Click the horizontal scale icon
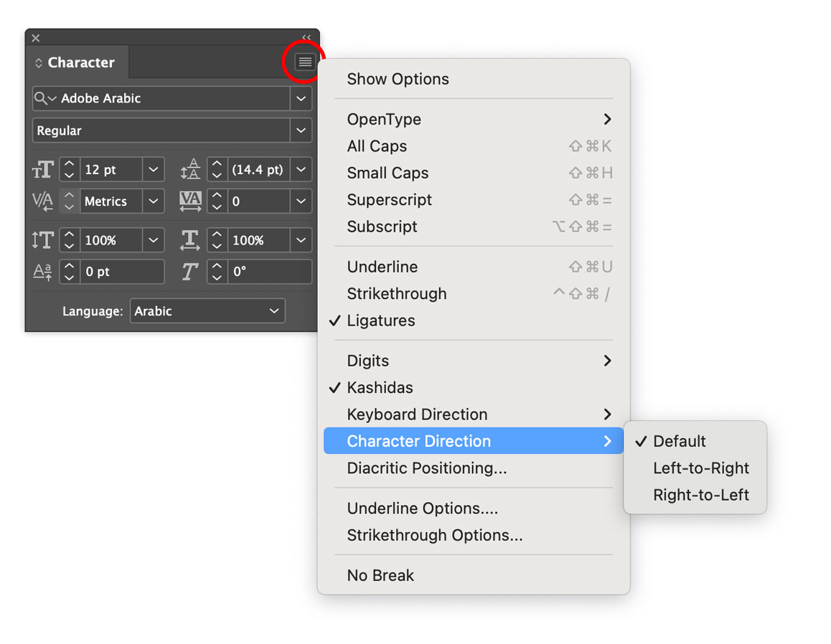 tap(189, 240)
